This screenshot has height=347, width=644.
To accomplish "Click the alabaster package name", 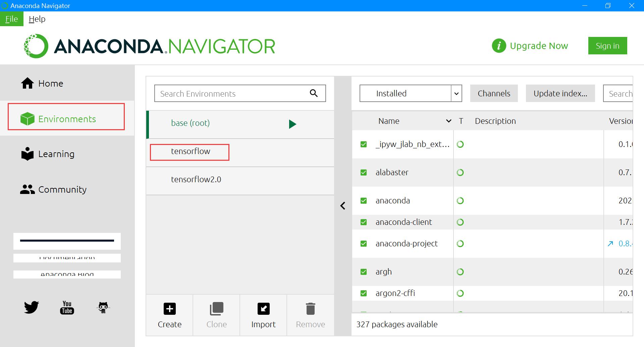I will point(392,172).
